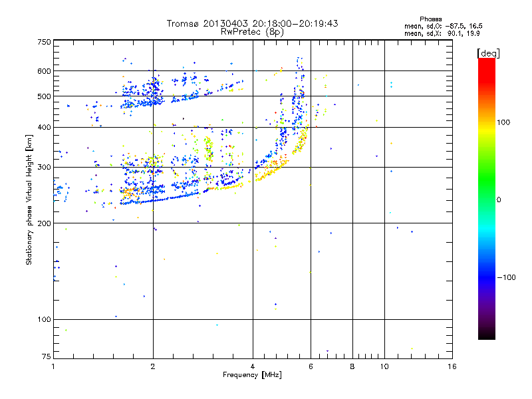Click the x-axis tick label "10"
This screenshot has height=399, width=532.
(x=384, y=366)
